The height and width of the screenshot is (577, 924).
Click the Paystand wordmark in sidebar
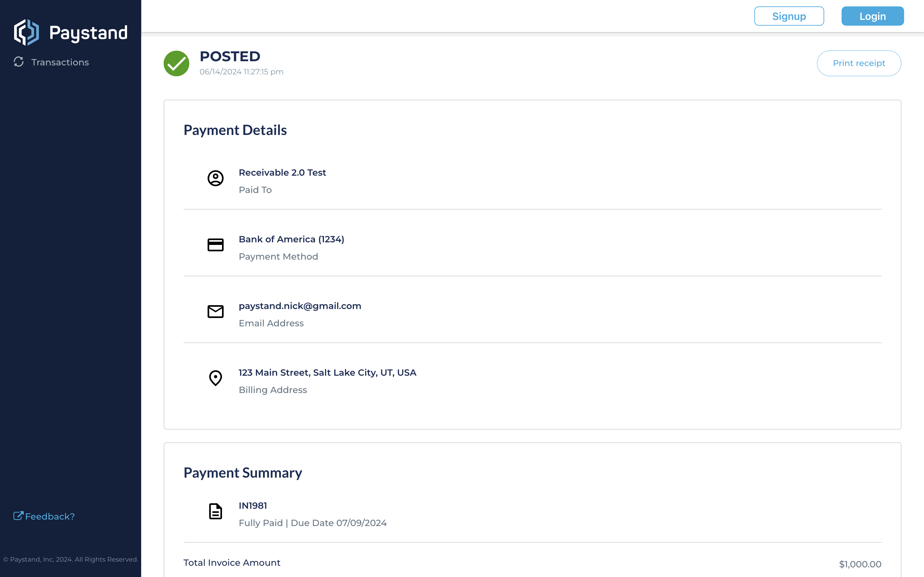click(89, 33)
